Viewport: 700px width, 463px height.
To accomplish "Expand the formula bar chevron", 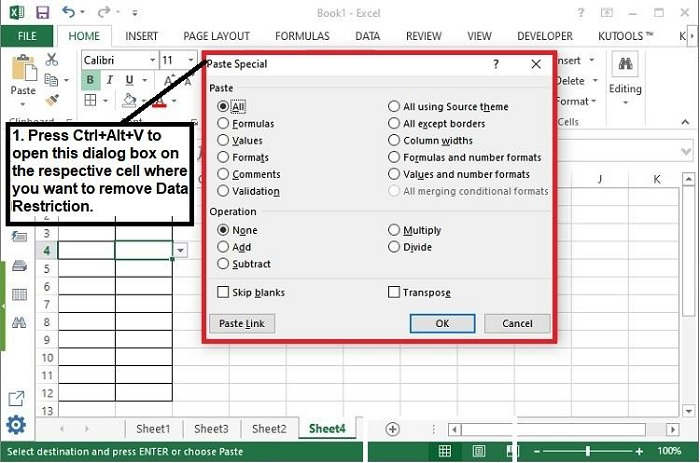I will 686,152.
